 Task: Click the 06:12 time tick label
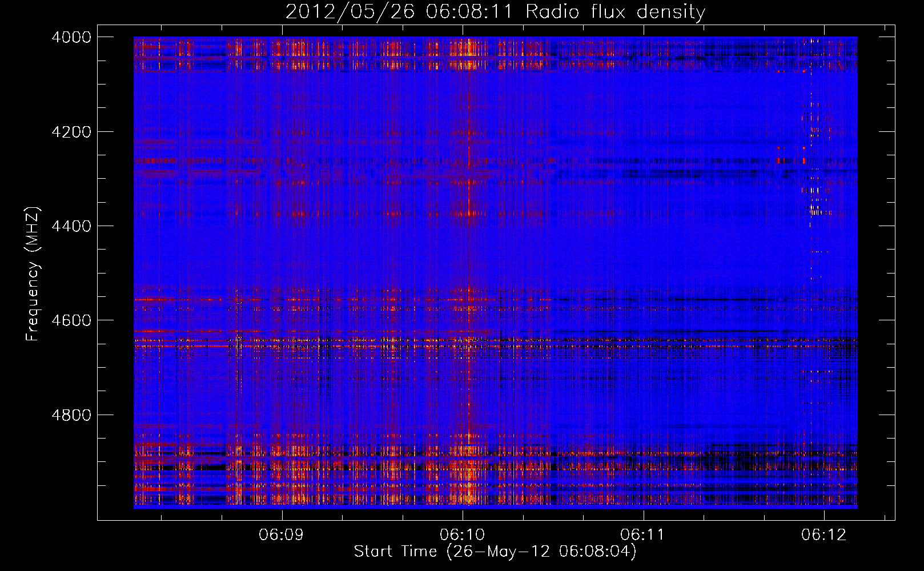click(x=823, y=534)
